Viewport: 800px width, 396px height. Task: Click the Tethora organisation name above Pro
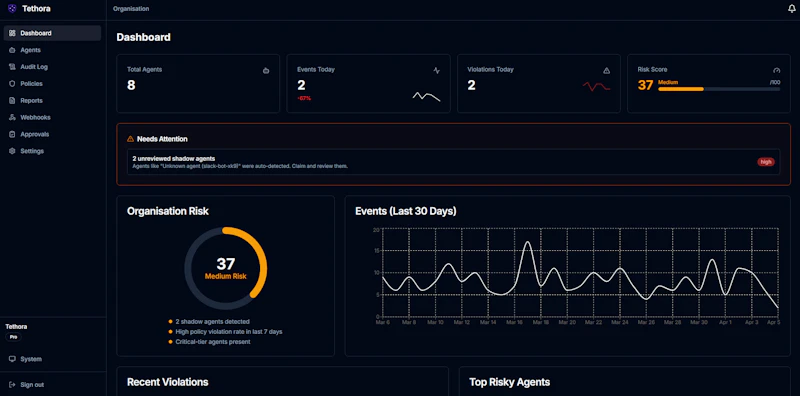click(x=16, y=327)
